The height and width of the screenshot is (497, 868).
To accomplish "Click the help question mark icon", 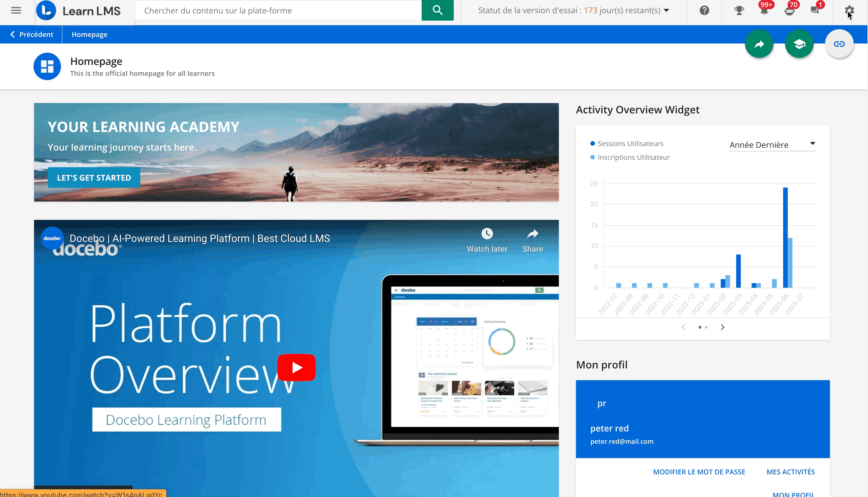I will click(x=704, y=10).
